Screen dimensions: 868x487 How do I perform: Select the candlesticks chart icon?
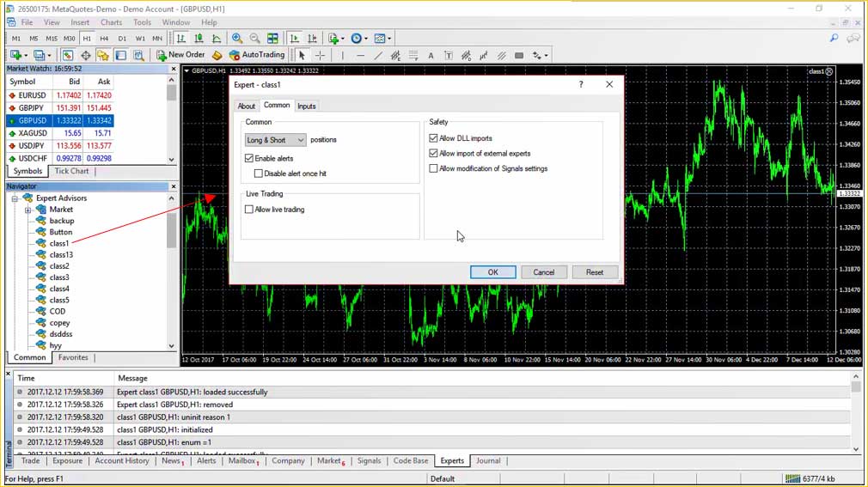(x=199, y=38)
